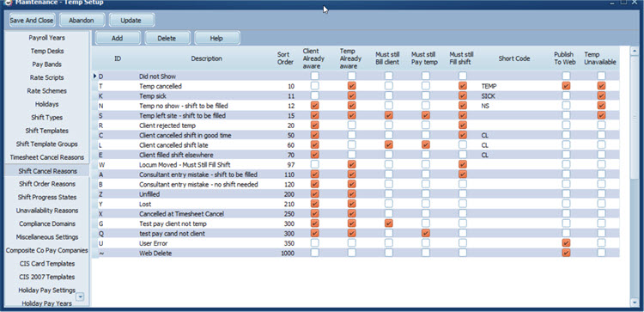Image resolution: width=644 pixels, height=312 pixels.
Task: Click the ID column header
Action: [118, 58]
